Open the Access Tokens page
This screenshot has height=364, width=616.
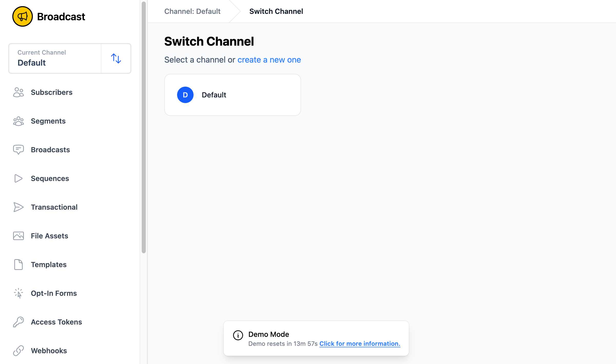point(56,322)
